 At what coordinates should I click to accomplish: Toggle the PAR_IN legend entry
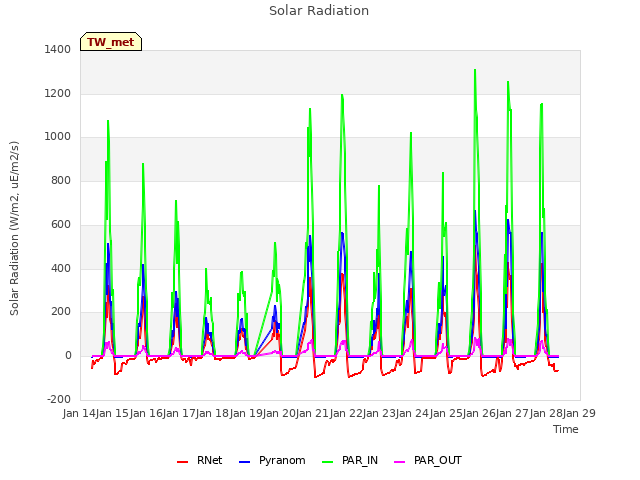tap(350, 461)
